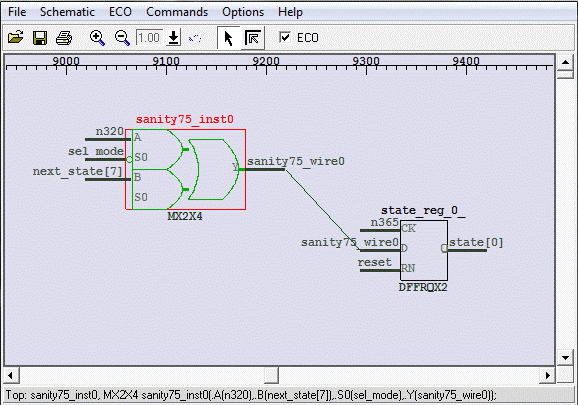Open the Commands menu
This screenshot has height=405, width=578.
pyautogui.click(x=177, y=12)
